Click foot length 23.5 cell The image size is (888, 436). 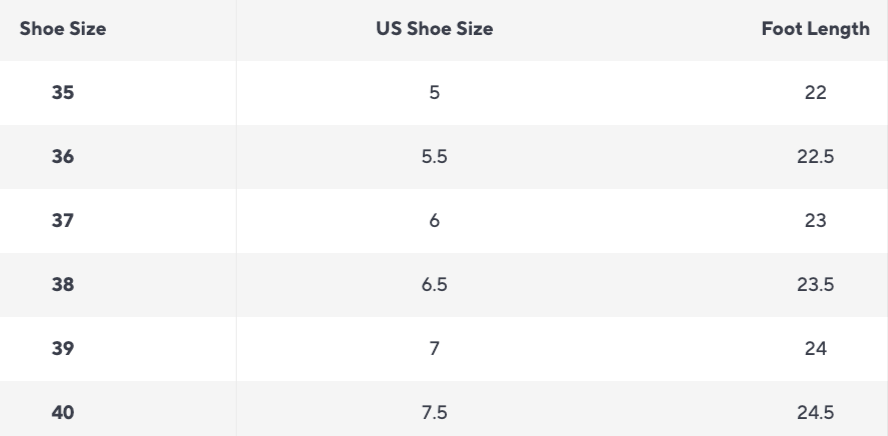pos(816,284)
